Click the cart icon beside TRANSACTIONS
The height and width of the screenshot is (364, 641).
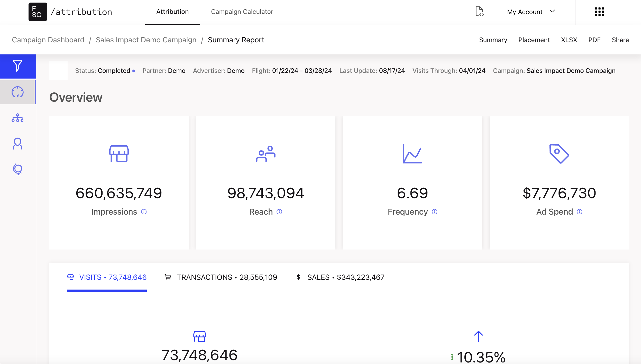[168, 277]
